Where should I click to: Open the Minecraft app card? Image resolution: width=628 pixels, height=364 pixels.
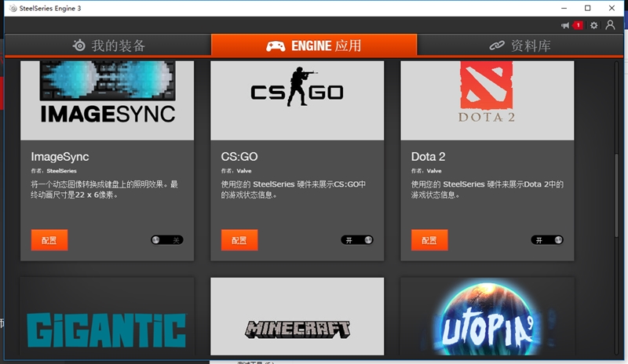298,316
